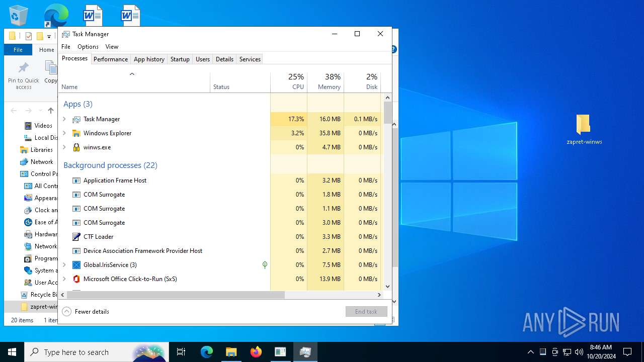The height and width of the screenshot is (362, 644).
Task: Open the File menu in Task Manager
Action: pyautogui.click(x=66, y=47)
